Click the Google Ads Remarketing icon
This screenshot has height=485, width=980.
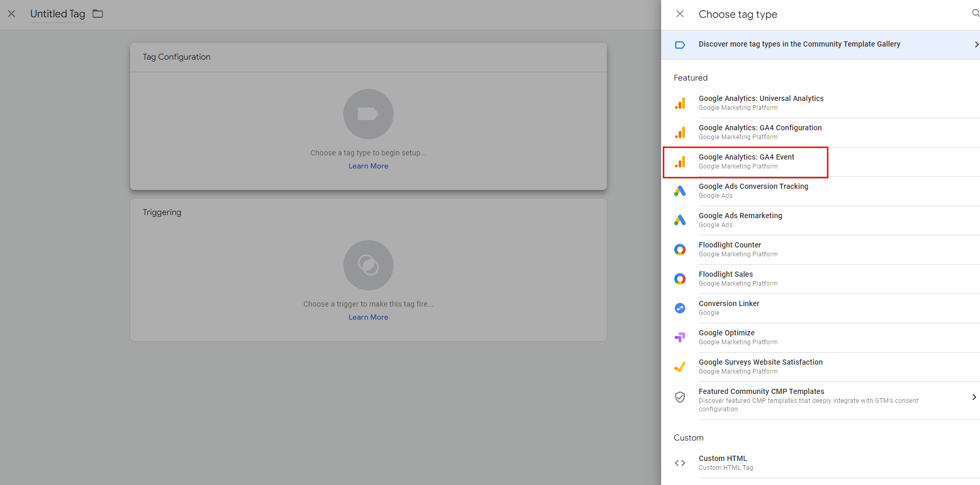pyautogui.click(x=680, y=220)
